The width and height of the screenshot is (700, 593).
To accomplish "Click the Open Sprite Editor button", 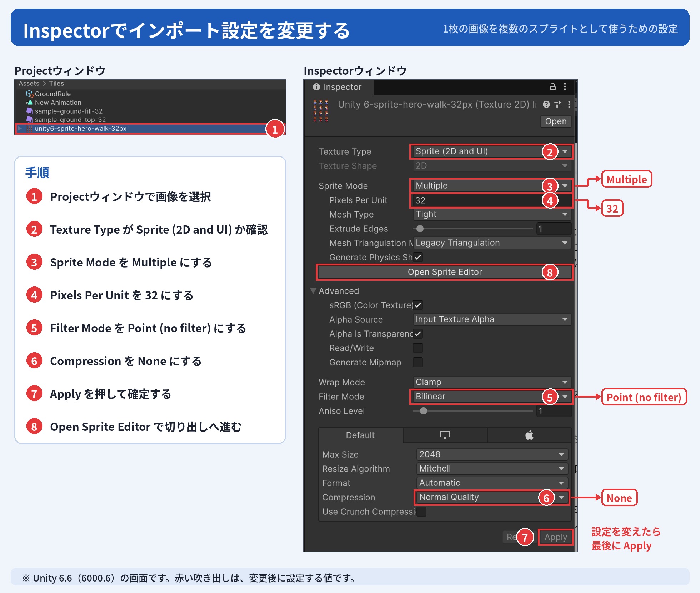I will pyautogui.click(x=445, y=272).
